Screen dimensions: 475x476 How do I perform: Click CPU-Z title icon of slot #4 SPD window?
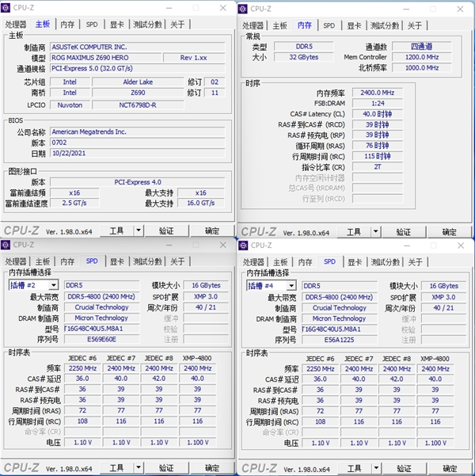(244, 245)
